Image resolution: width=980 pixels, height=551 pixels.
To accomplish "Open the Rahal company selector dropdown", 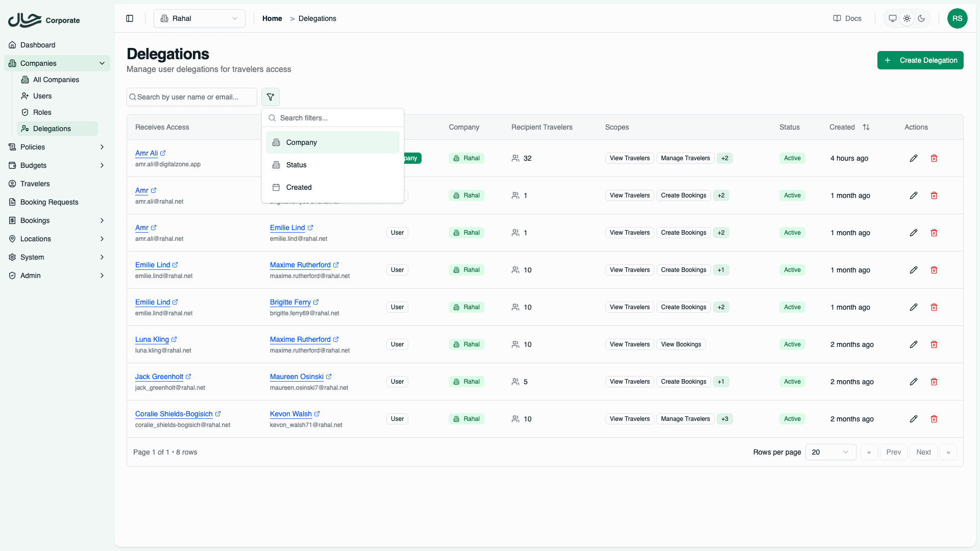I will point(199,18).
